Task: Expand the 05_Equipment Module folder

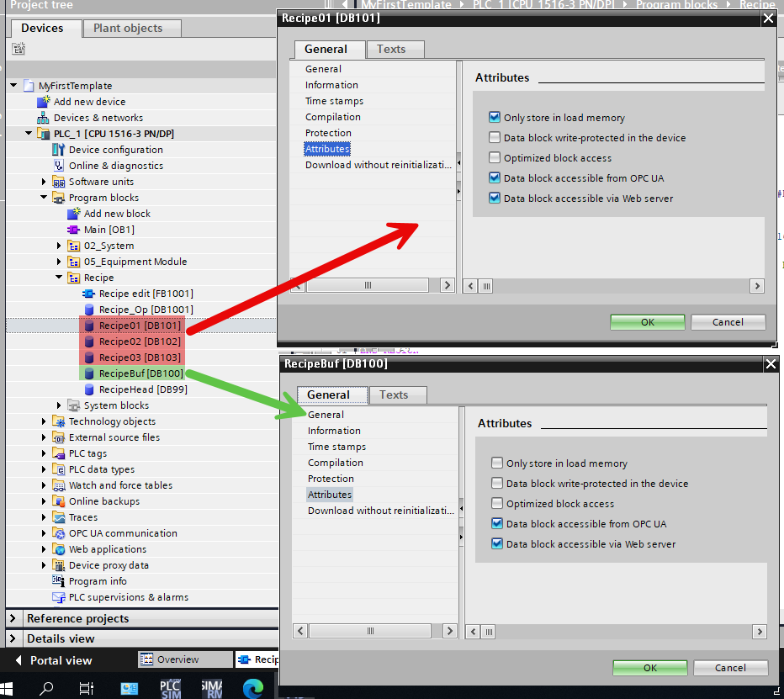Action: point(59,262)
